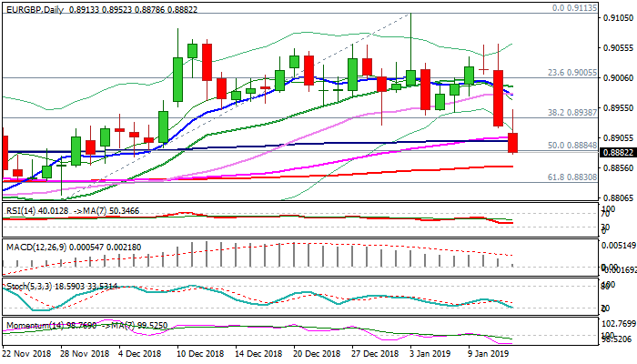Click the 61.8 Fibonacci retracement label
Image resolution: width=637 pixels, height=364 pixels.
(x=571, y=177)
